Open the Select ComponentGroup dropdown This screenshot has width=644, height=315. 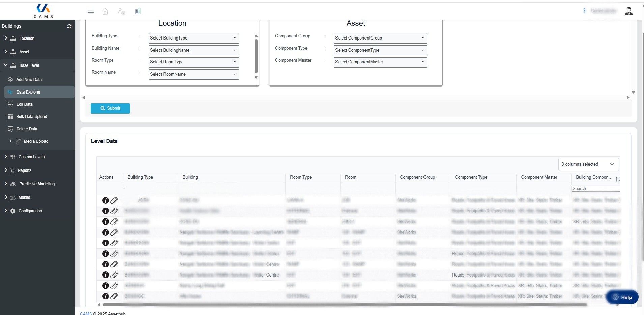(380, 38)
